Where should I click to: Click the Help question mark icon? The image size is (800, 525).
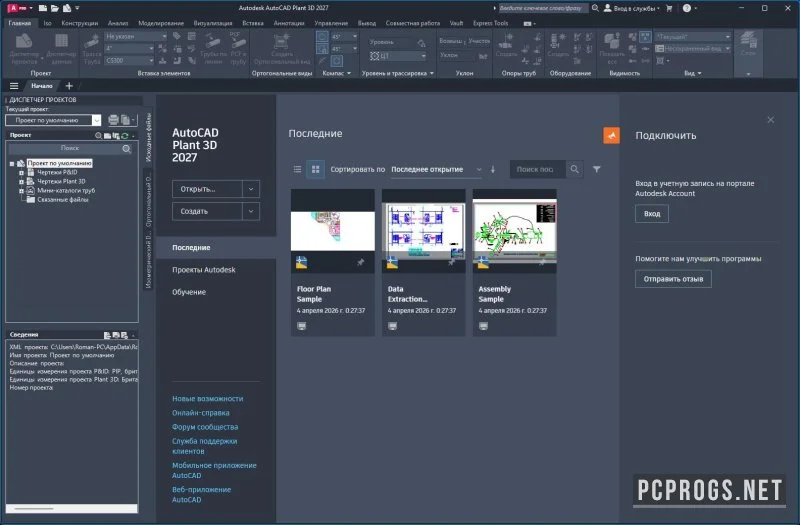(x=687, y=8)
